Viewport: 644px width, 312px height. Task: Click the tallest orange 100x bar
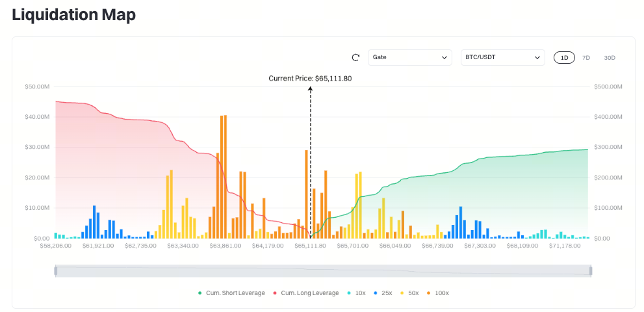coord(225,177)
